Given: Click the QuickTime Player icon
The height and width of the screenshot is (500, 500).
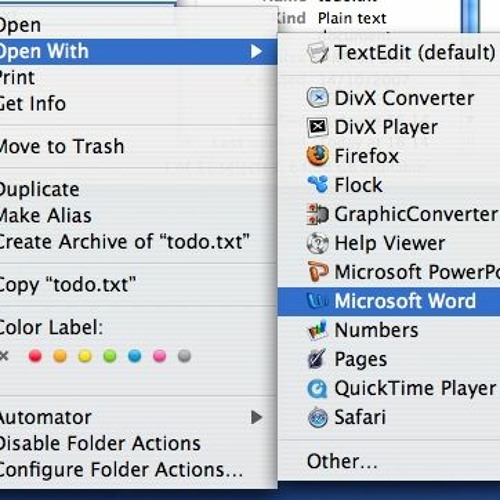Looking at the screenshot, I should 317,388.
